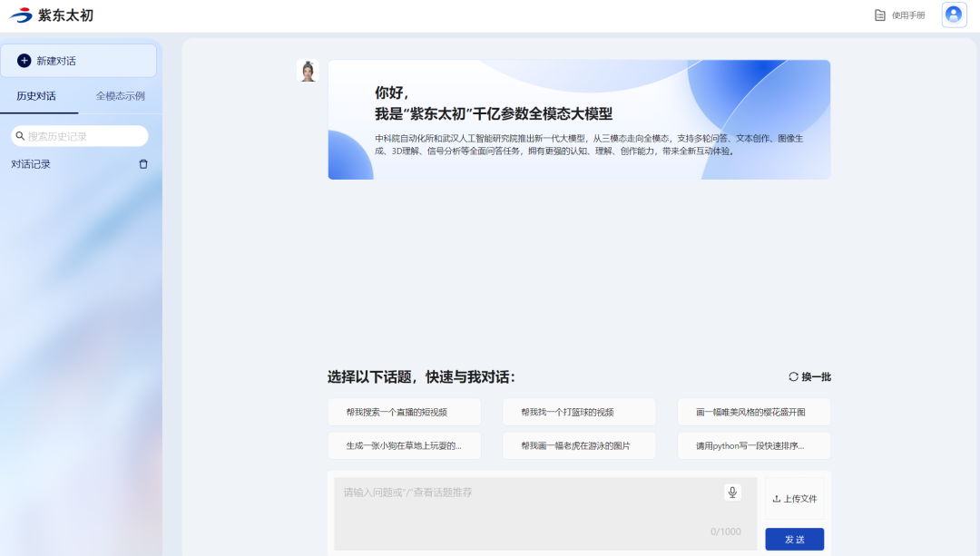Click the magnifier icon in search box
The image size is (980, 556).
tap(20, 135)
